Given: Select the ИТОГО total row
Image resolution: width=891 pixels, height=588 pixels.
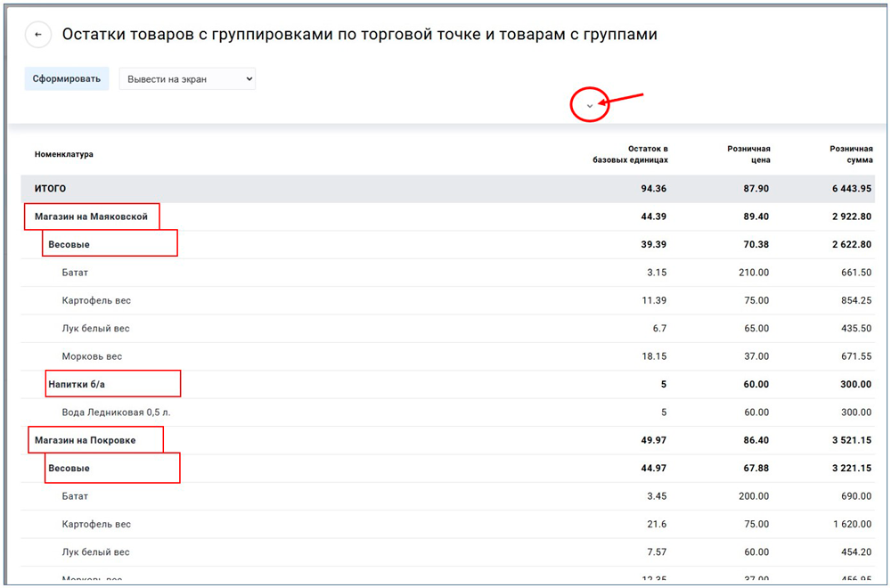Looking at the screenshot, I should click(x=51, y=189).
